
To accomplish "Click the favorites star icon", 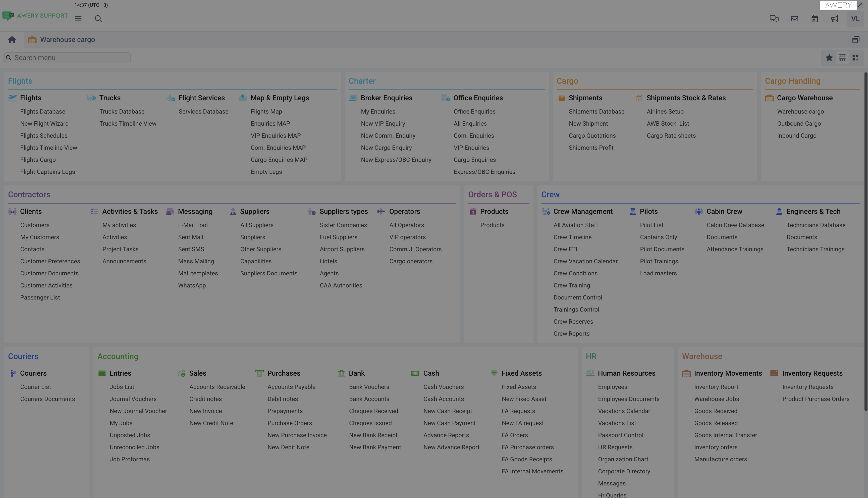I will [x=829, y=58].
